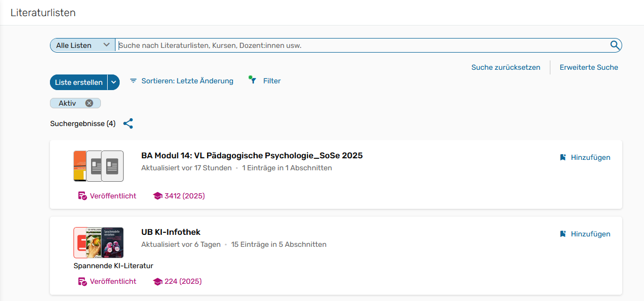Screen dimensions: 644x301
Task: Click the UB KI-Infothek cover thumbnail
Action: click(98, 243)
